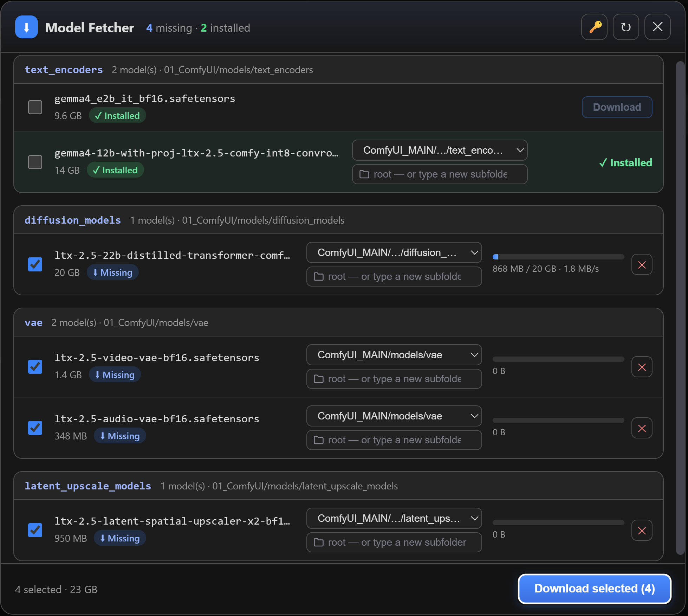Click the '2 installed' header count
This screenshot has height=616, width=688.
pos(225,28)
